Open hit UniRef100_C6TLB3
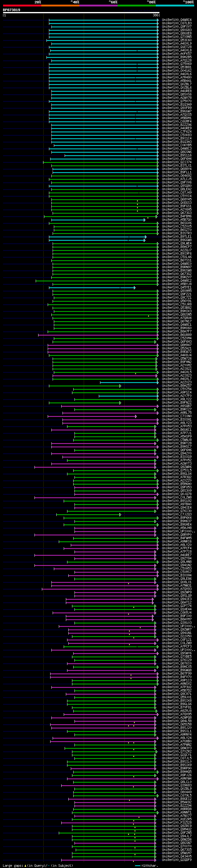Screen dimensions: 197x868 coord(176,24)
